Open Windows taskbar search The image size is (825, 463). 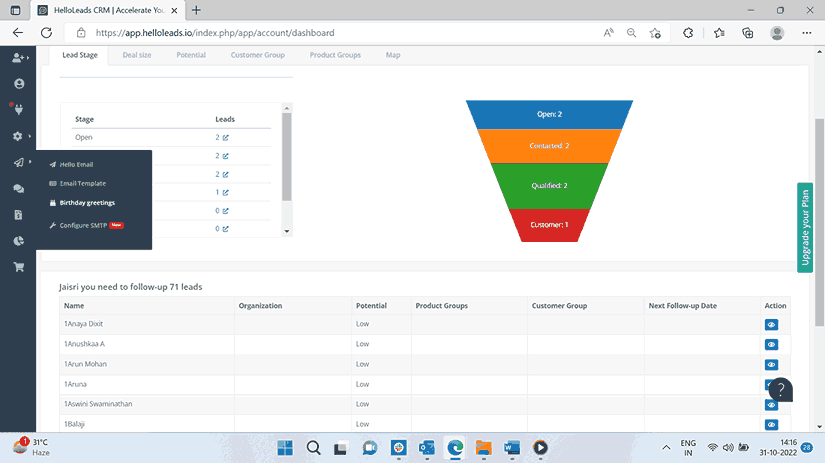314,448
